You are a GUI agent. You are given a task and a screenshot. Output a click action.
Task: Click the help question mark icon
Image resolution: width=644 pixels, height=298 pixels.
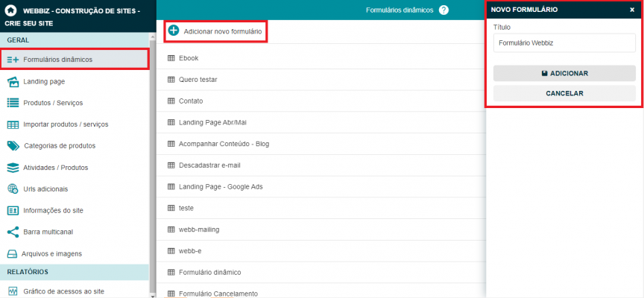444,10
